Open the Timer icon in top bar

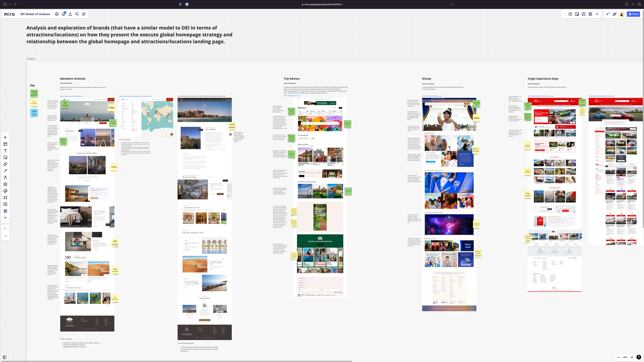[x=570, y=14]
